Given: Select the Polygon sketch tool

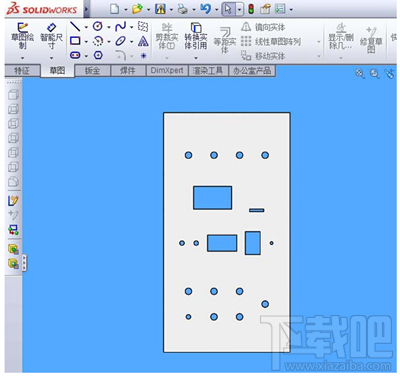Looking at the screenshot, I should [98, 55].
